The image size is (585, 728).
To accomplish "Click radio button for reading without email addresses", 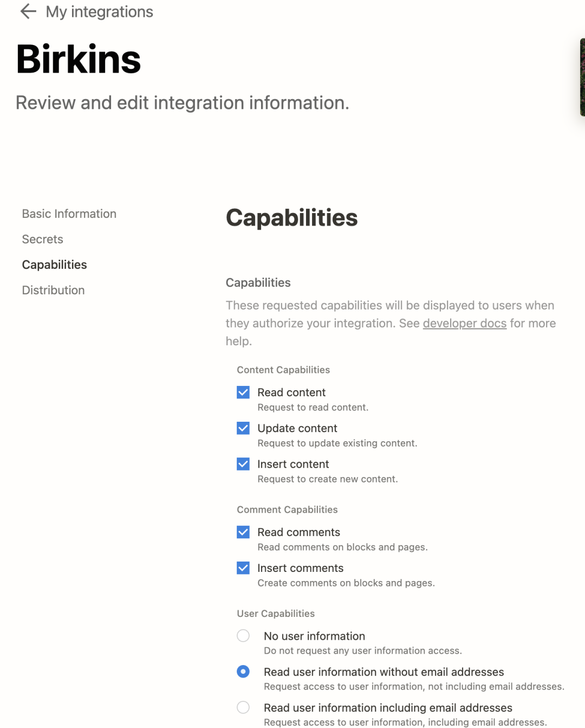I will tap(243, 672).
